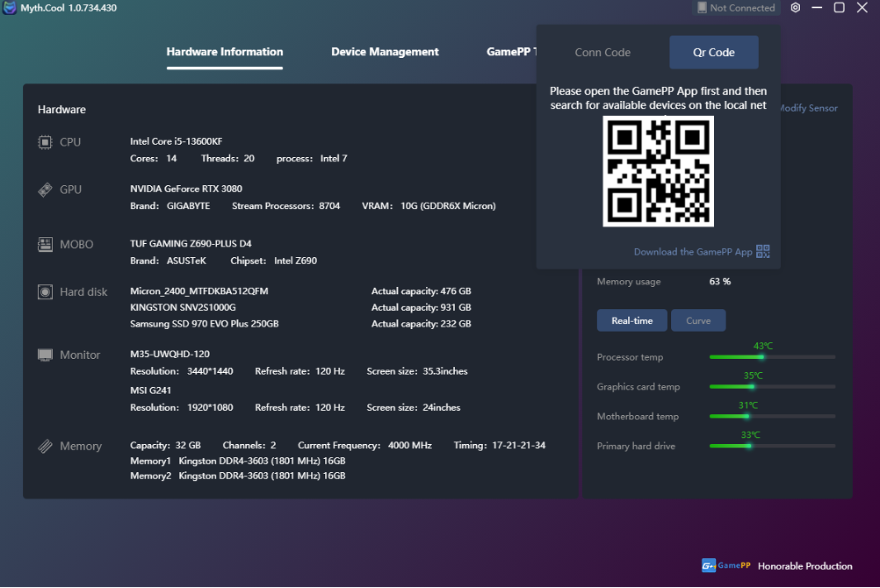Click the GPU graphics card icon

pyautogui.click(x=45, y=190)
